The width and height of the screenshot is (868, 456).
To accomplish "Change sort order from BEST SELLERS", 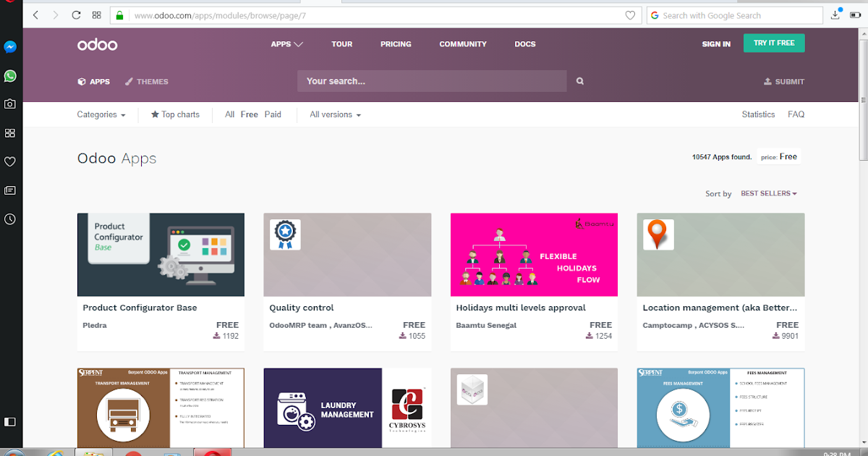I will coord(769,193).
